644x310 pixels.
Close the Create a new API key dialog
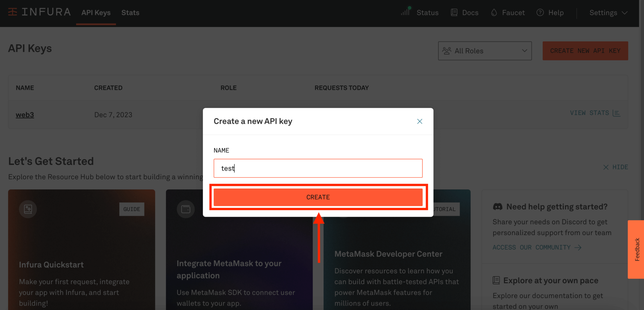[x=419, y=121]
